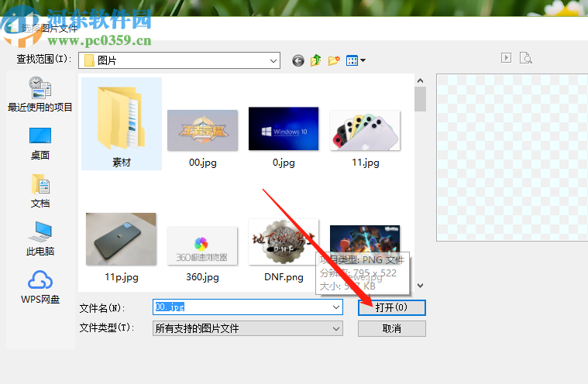588x384 pixels.
Task: Select the 11.jpg phones thumbnail
Action: [x=365, y=130]
